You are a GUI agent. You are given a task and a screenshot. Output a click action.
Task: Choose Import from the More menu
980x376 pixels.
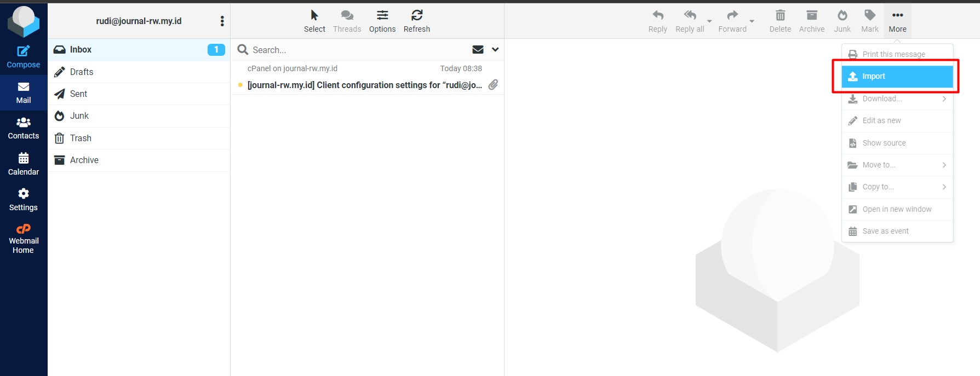pyautogui.click(x=897, y=77)
